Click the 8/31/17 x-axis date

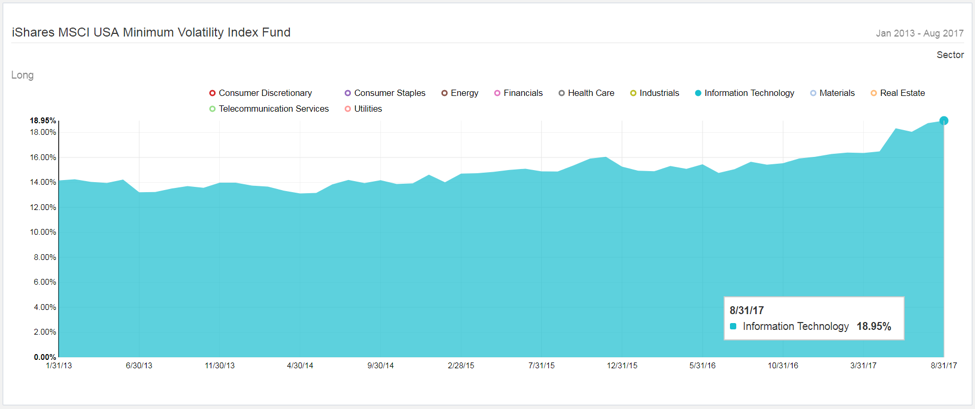click(x=944, y=365)
